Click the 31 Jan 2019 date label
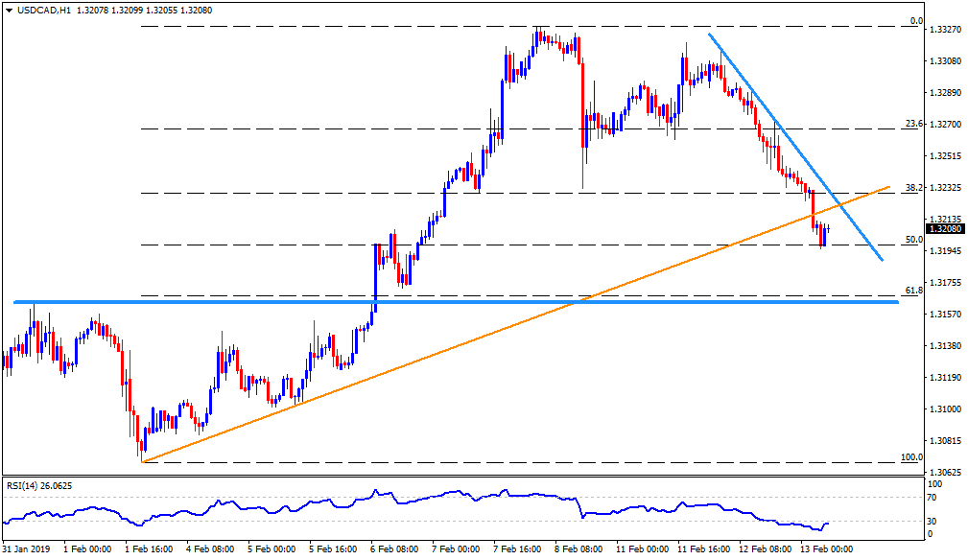The height and width of the screenshot is (560, 968). (27, 549)
